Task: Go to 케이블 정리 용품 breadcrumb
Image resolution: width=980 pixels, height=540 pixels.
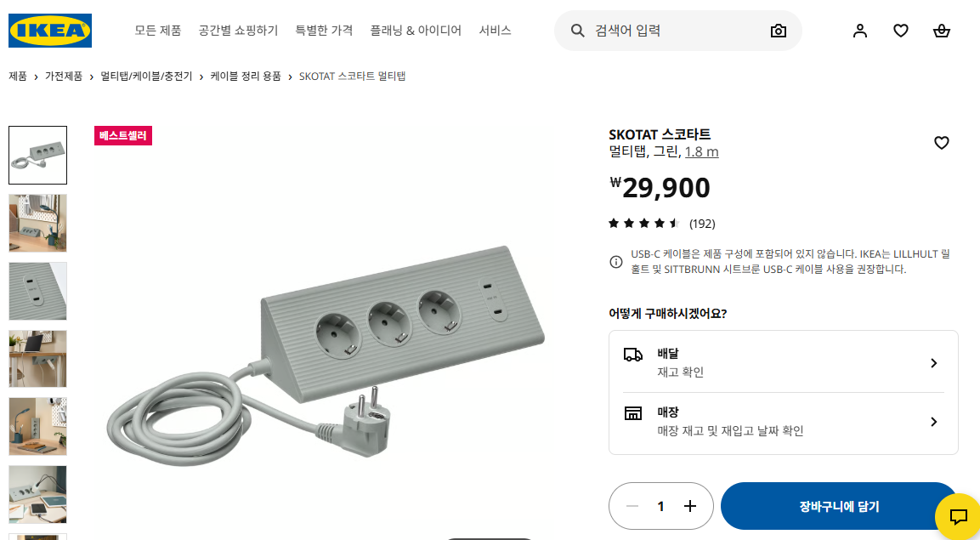Action: [x=246, y=77]
